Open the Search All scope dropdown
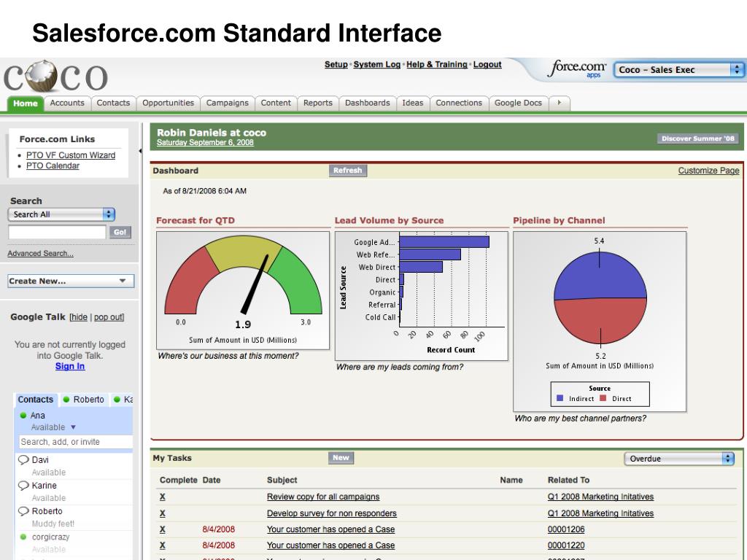Image resolution: width=747 pixels, height=560 pixels. coord(61,214)
